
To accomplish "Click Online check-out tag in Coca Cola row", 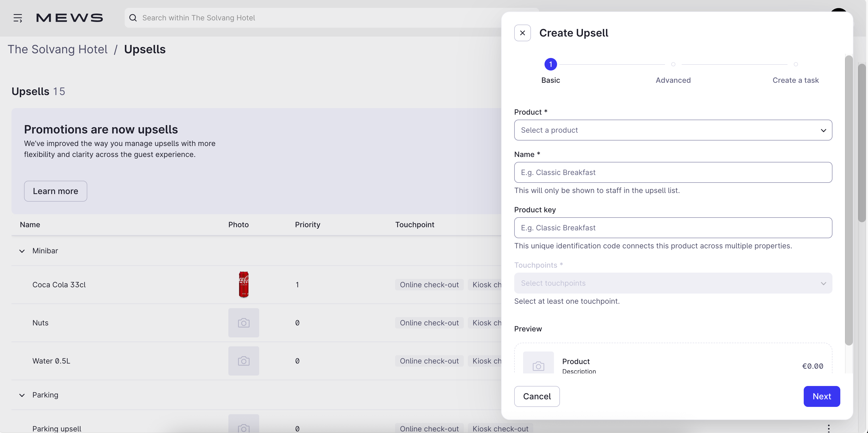I will click(x=429, y=284).
